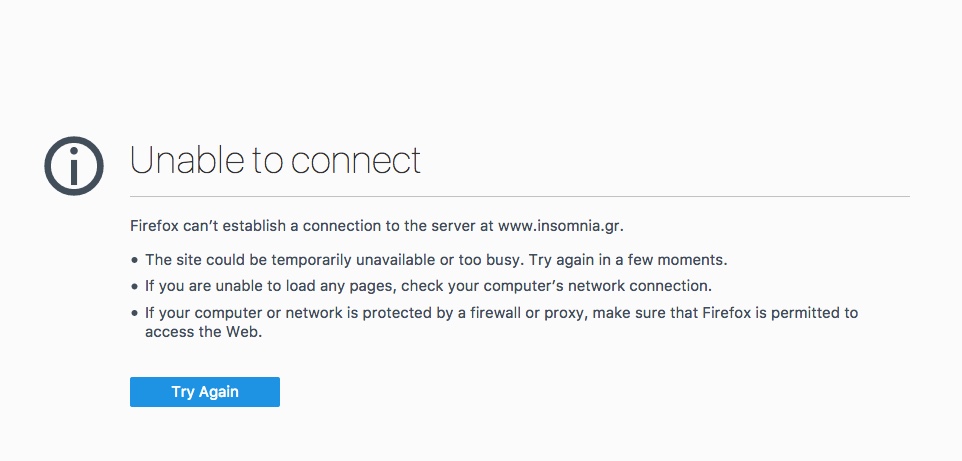Select the 'Unable to connect' heading
The width and height of the screenshot is (962, 461).
point(275,161)
